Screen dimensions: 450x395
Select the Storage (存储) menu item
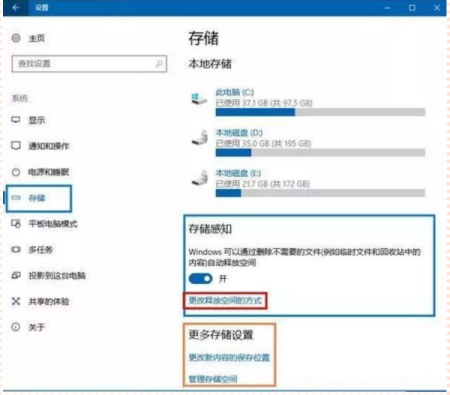point(39,198)
